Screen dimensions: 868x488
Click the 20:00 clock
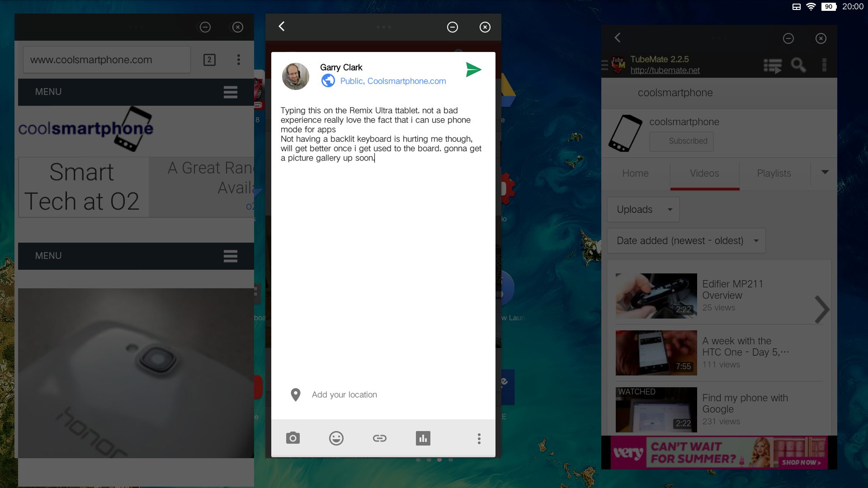(853, 6)
